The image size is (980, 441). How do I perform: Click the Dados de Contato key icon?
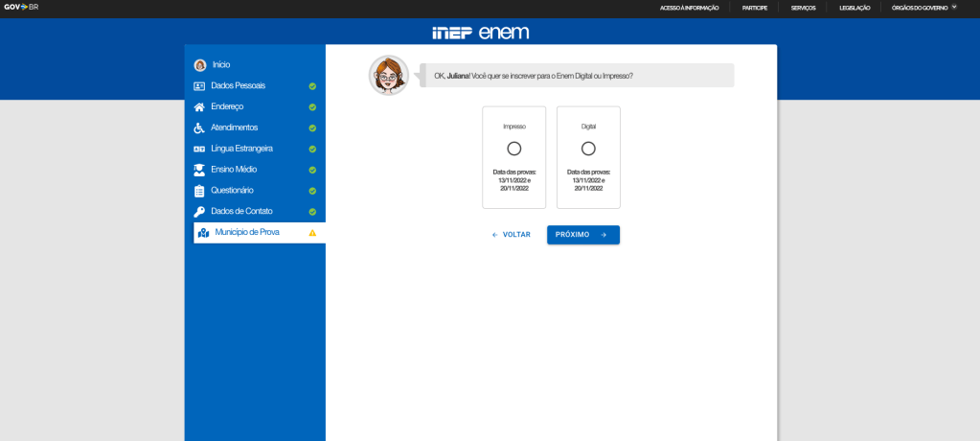click(199, 212)
